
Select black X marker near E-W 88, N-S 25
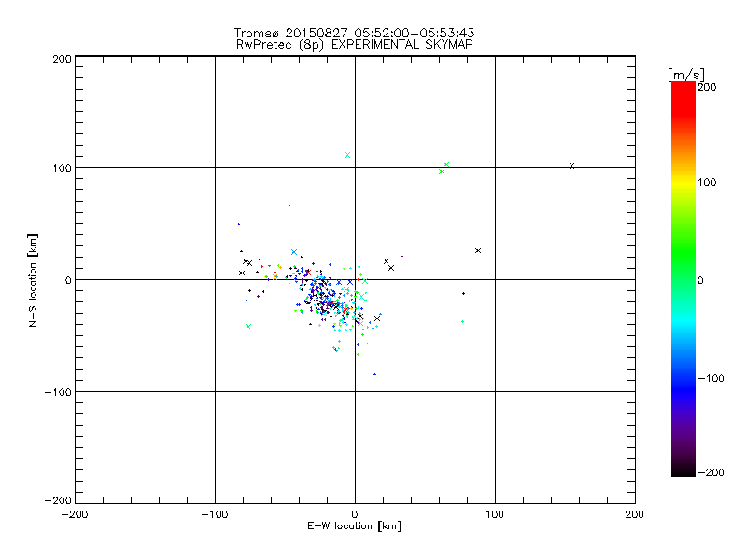tap(478, 250)
